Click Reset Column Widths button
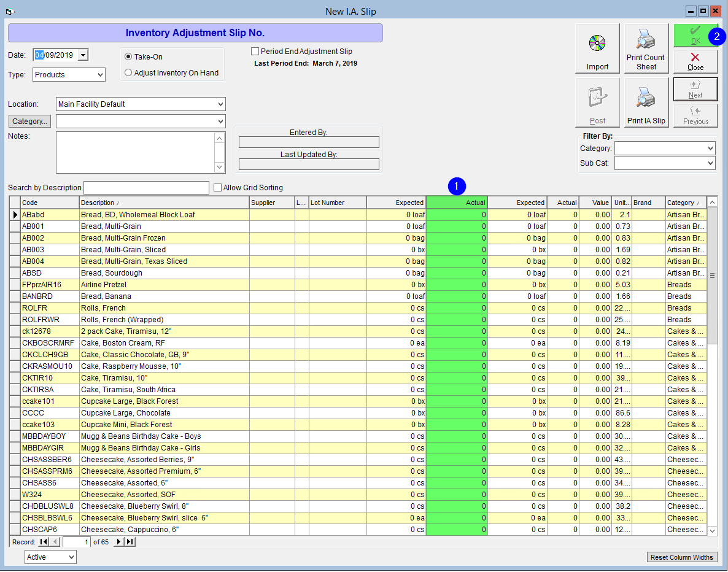Image resolution: width=728 pixels, height=572 pixels. coord(681,557)
